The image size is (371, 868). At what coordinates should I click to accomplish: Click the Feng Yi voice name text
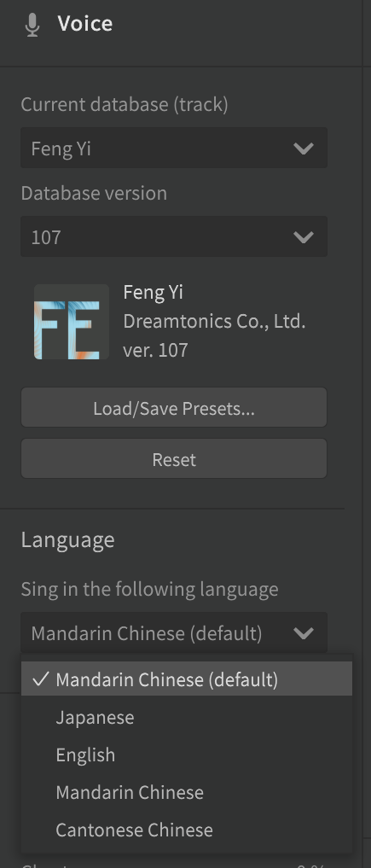154,292
